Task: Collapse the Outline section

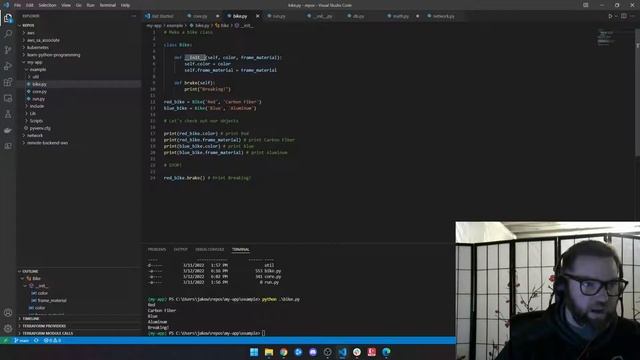Action: click(29, 271)
